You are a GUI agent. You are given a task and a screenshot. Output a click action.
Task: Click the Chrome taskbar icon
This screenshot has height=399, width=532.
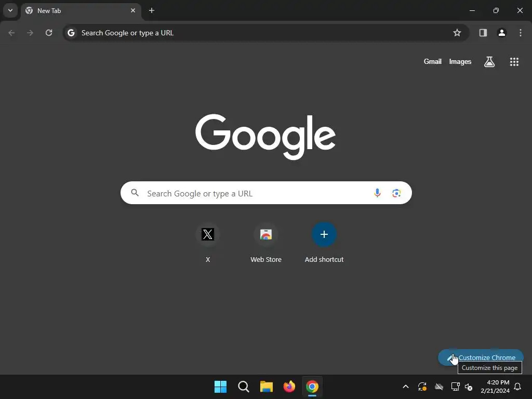tap(312, 387)
